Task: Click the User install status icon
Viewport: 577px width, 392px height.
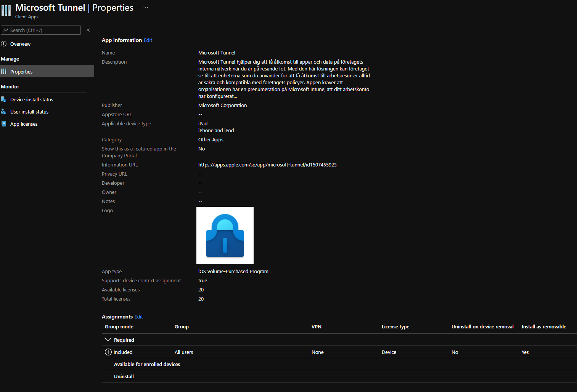Action: point(4,112)
